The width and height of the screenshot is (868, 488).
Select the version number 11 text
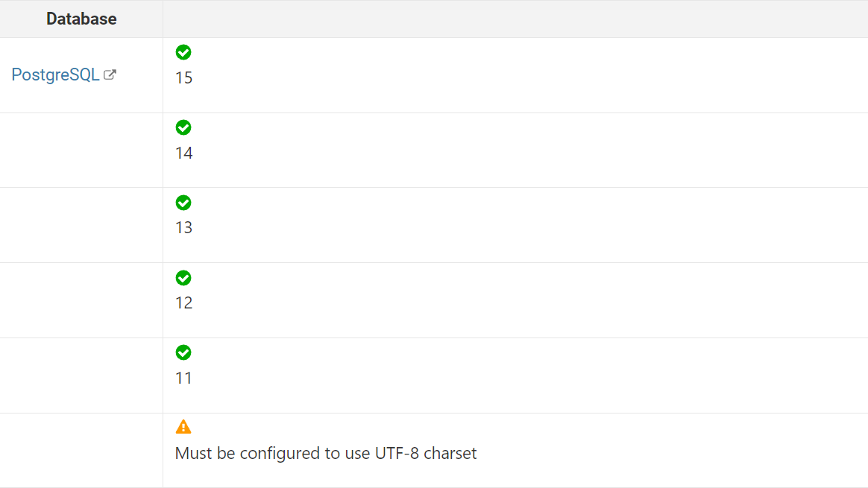[183, 378]
